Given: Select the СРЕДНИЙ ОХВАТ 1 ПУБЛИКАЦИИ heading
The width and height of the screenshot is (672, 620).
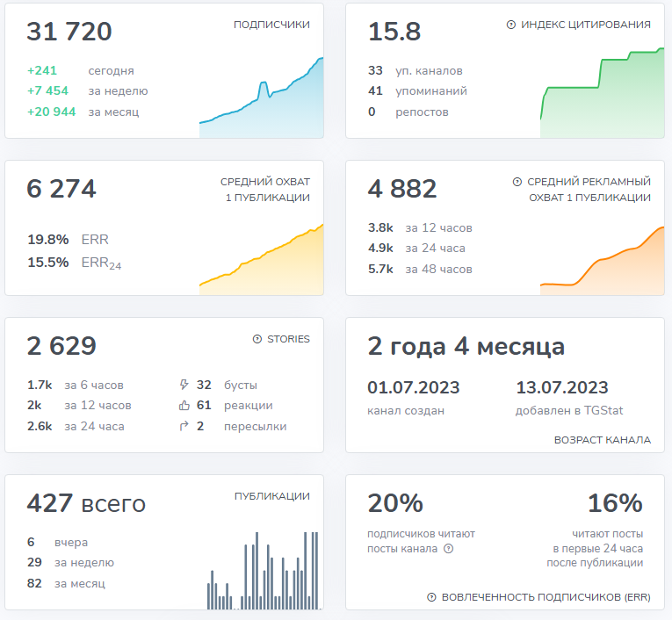Looking at the screenshot, I should [264, 190].
